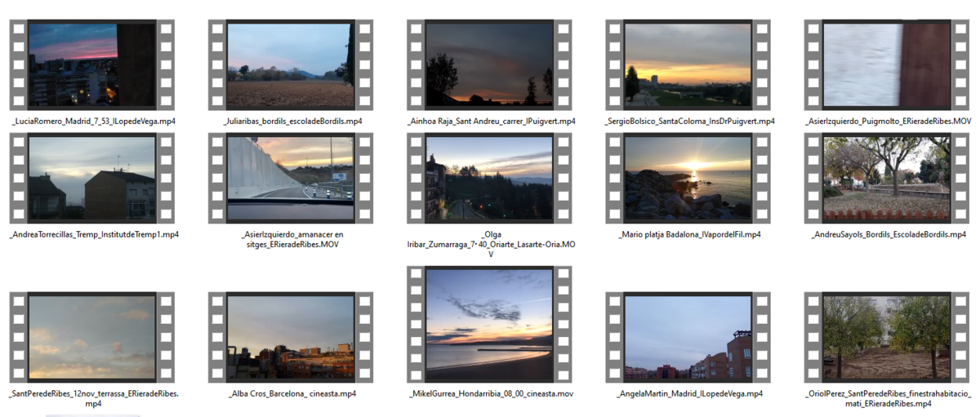980x417 pixels.
Task: Select the AngelaMartin_Madrid video thumbnail
Action: [688, 335]
